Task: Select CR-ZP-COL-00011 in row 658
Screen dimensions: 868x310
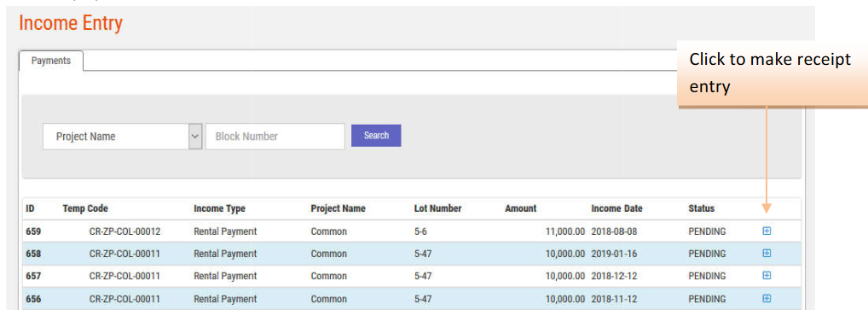Action: point(125,254)
